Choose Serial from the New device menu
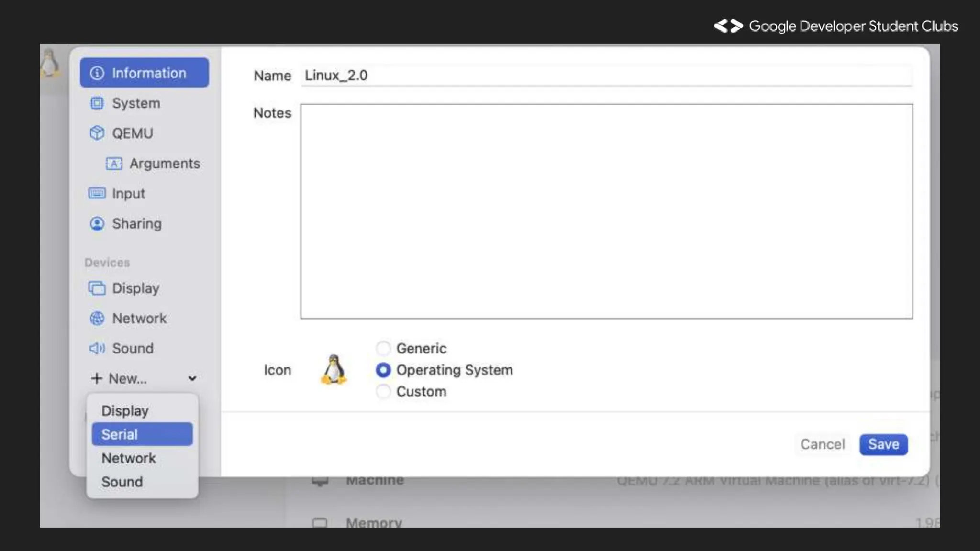The height and width of the screenshot is (551, 980). tap(142, 434)
